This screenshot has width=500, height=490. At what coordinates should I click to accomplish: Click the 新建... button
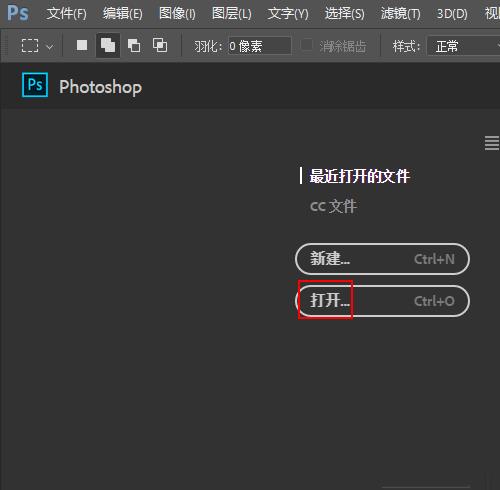382,259
